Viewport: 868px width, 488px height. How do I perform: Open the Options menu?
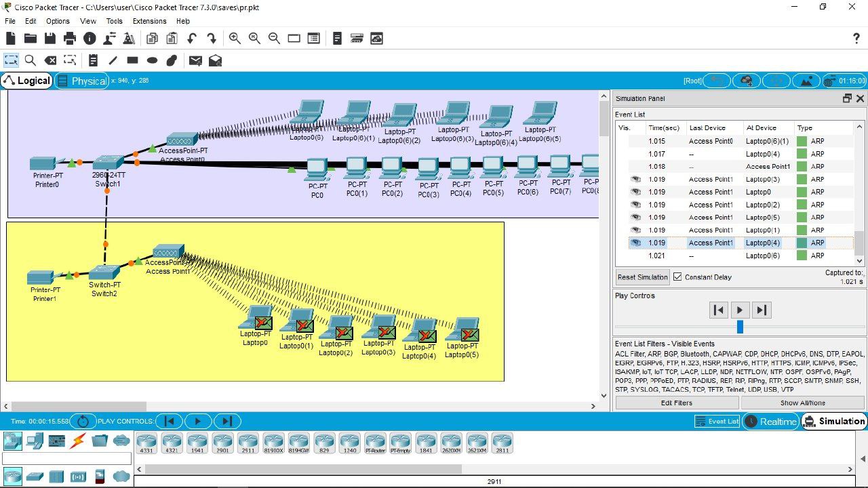coord(58,21)
